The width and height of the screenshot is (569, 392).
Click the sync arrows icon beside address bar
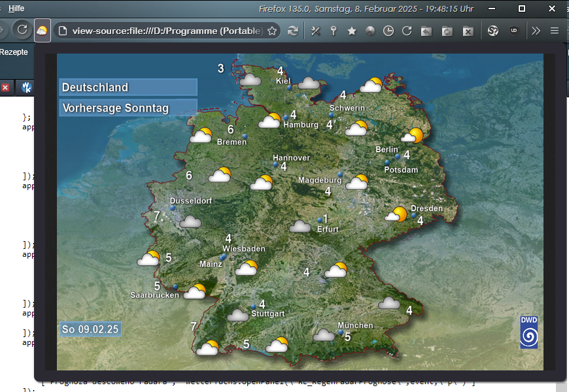click(293, 31)
